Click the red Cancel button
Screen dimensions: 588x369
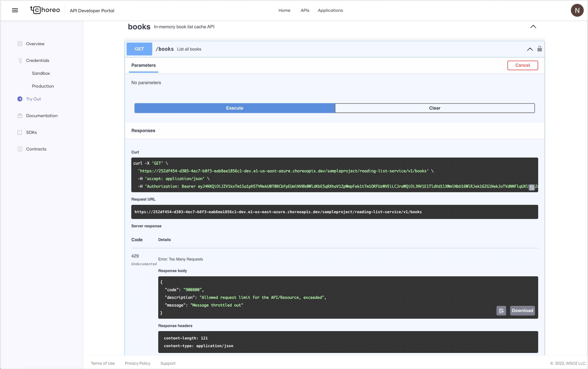[522, 65]
